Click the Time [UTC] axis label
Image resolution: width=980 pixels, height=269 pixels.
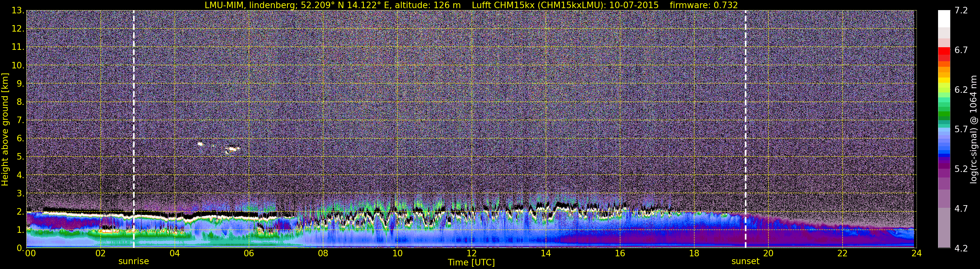coord(471,262)
